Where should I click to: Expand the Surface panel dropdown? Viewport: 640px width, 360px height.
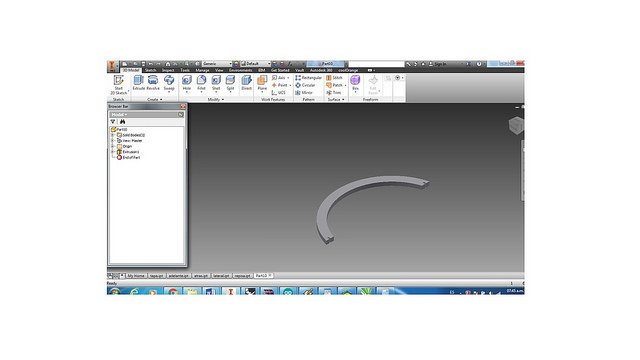click(x=336, y=99)
